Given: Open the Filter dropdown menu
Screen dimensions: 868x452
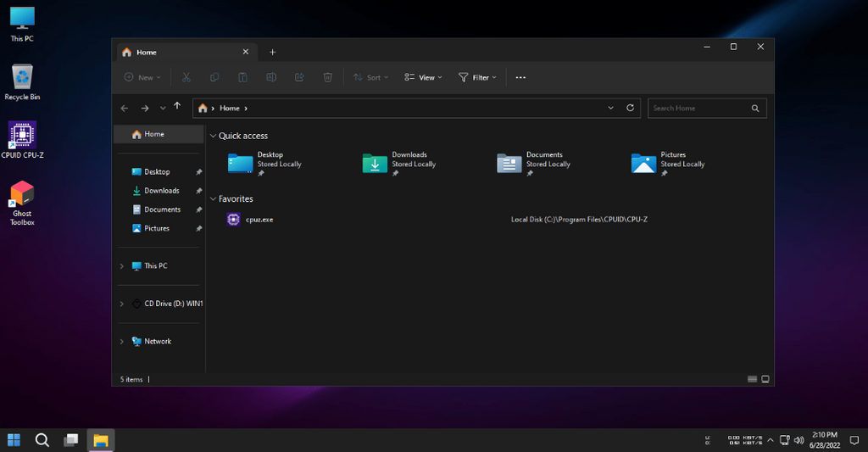Looking at the screenshot, I should [477, 77].
